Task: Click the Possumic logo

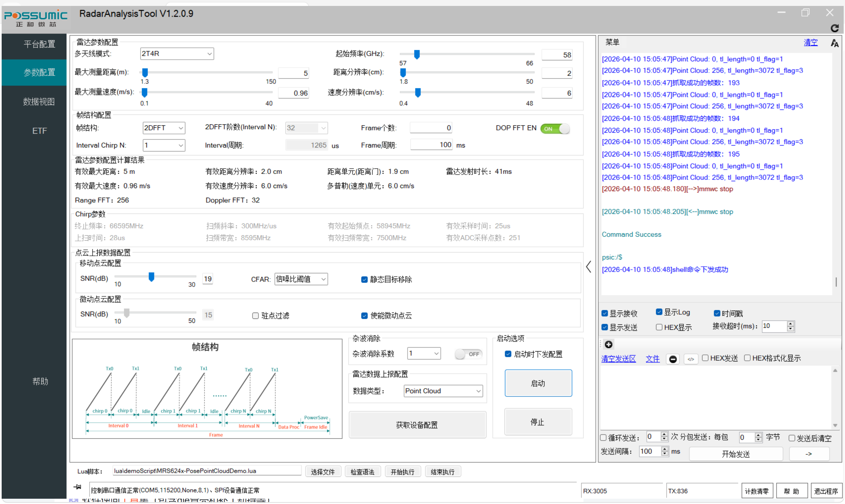Action: click(35, 18)
